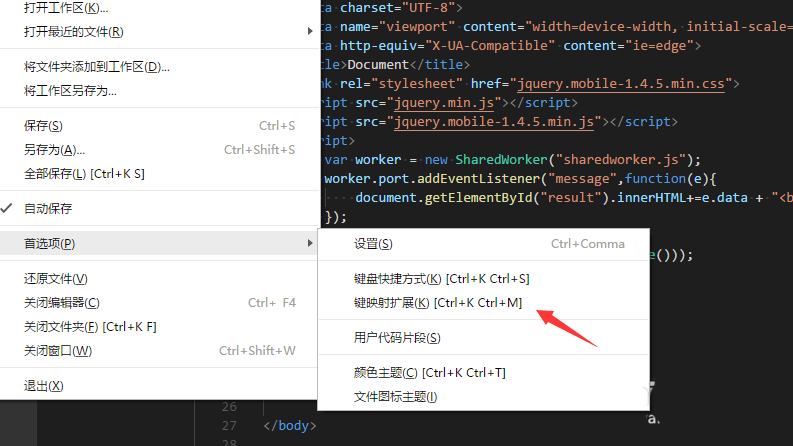Select 颜色主题 menu entry

tap(483, 373)
